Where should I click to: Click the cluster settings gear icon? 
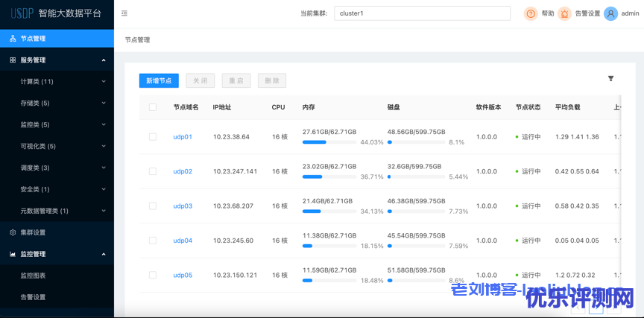pyautogui.click(x=13, y=232)
